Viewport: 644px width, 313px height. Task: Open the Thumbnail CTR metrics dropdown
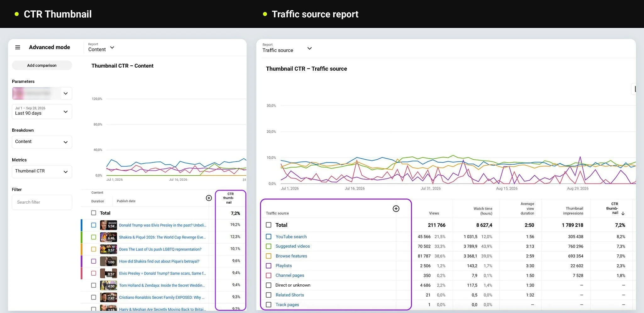[x=42, y=171]
